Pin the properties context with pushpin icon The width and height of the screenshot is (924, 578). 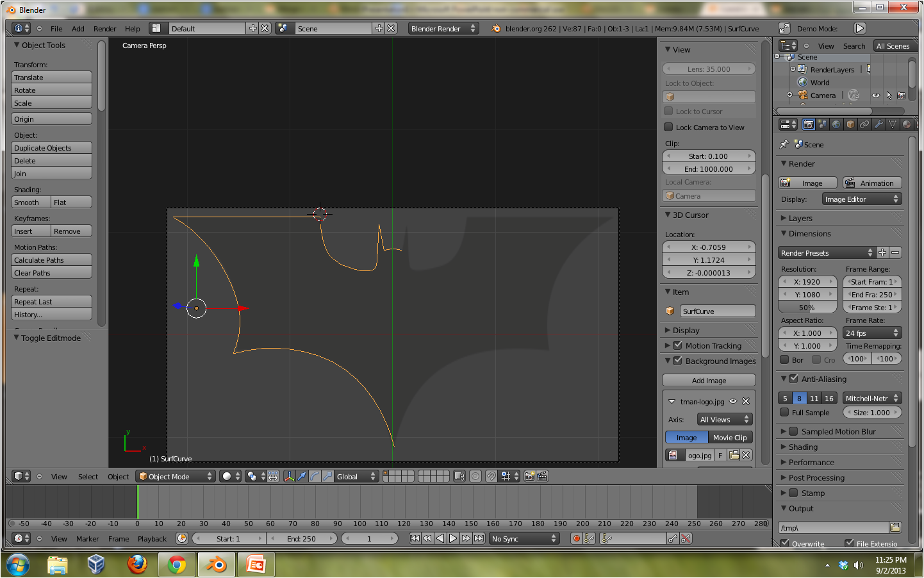[x=784, y=144]
